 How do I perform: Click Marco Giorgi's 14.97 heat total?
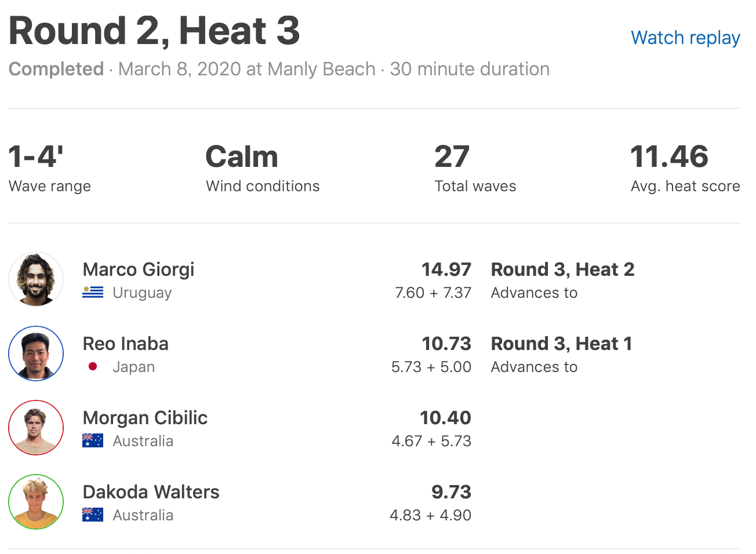[446, 269]
